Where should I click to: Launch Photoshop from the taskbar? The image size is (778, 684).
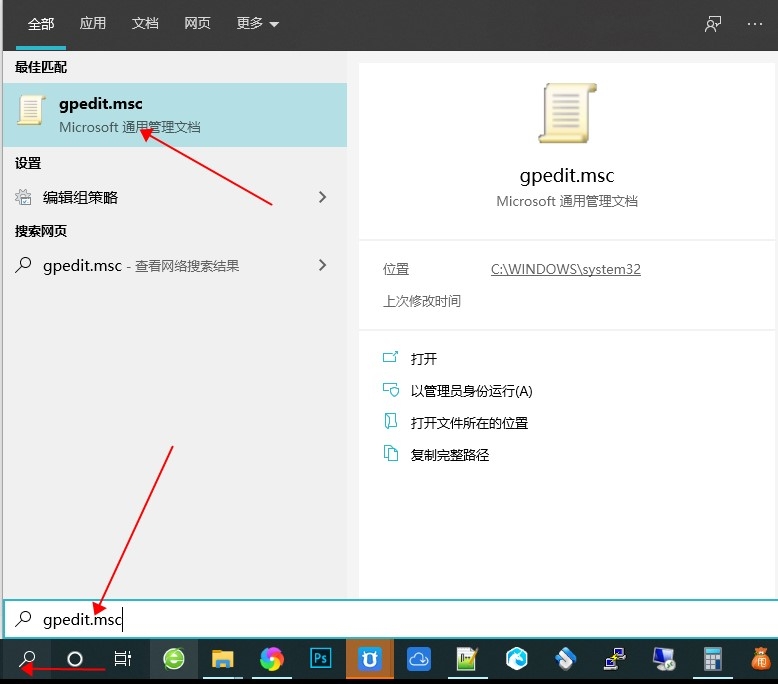coord(321,659)
